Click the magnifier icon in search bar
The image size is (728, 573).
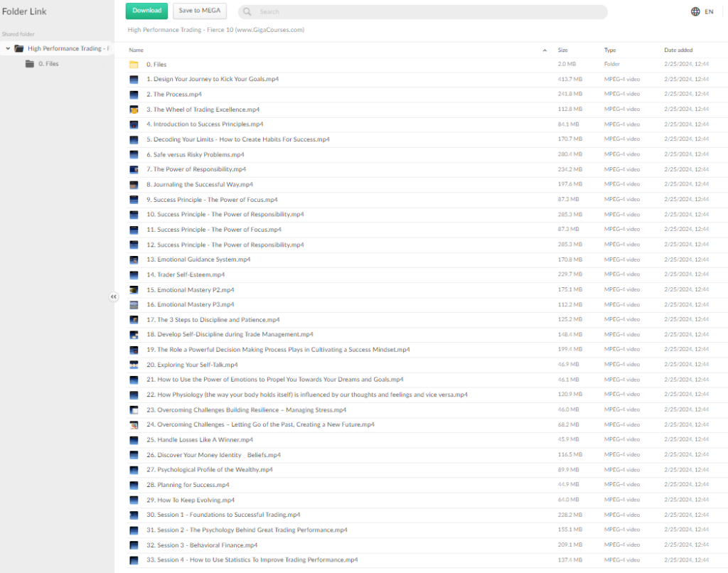pos(248,12)
